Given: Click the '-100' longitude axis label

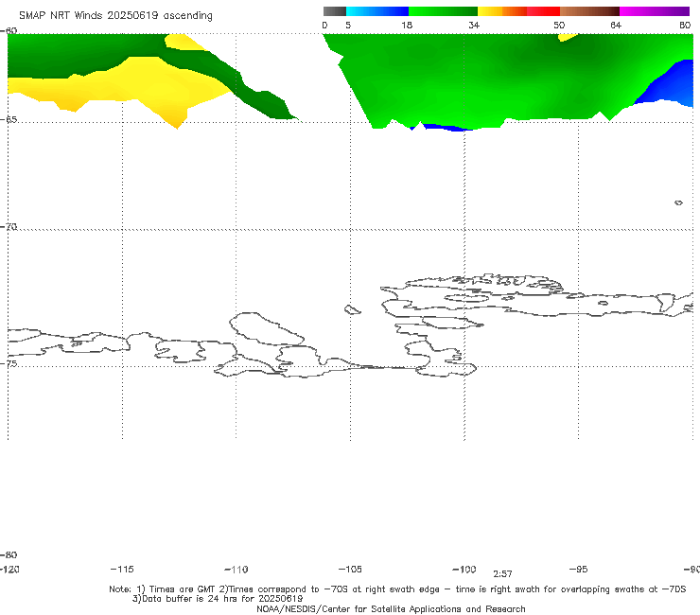Looking at the screenshot, I should [464, 570].
